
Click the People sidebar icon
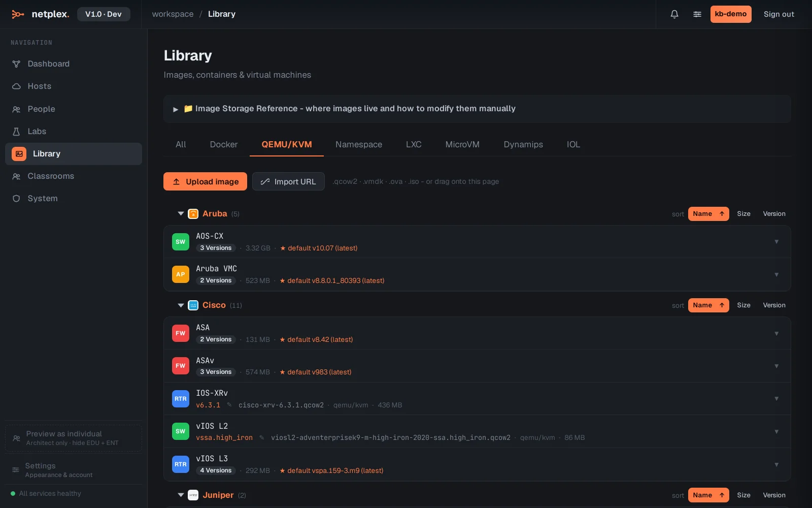[x=16, y=109]
